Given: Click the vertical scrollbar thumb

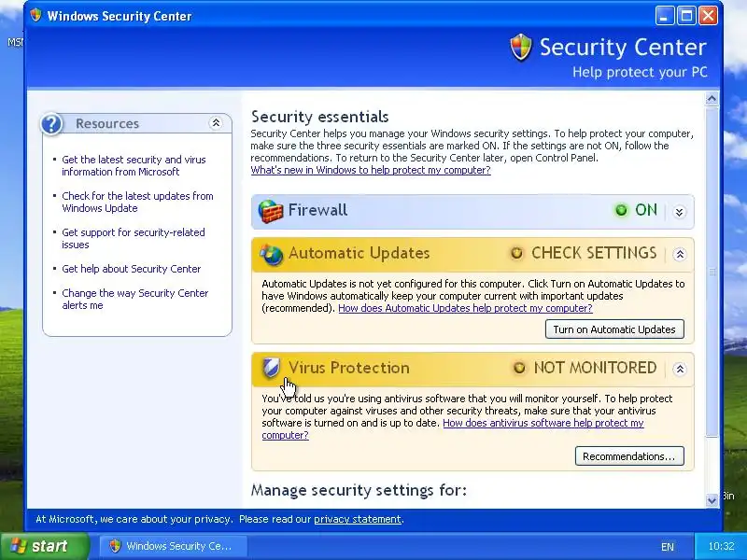Looking at the screenshot, I should click(712, 272).
